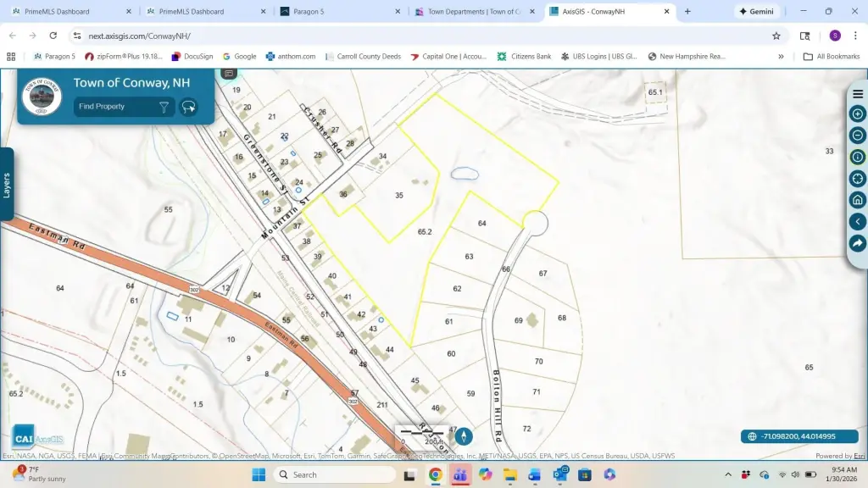Zoom in using the plus icon
Image resolution: width=868 pixels, height=488 pixels.
click(857, 114)
